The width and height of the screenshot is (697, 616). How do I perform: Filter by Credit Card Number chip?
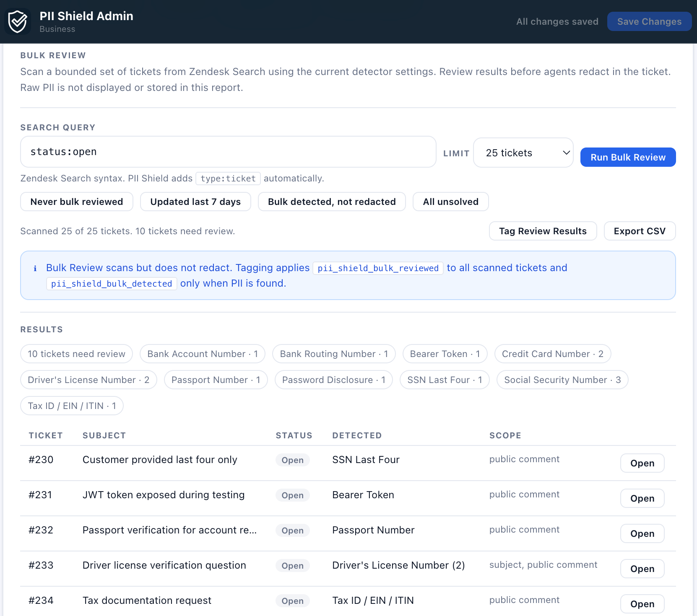tap(553, 354)
